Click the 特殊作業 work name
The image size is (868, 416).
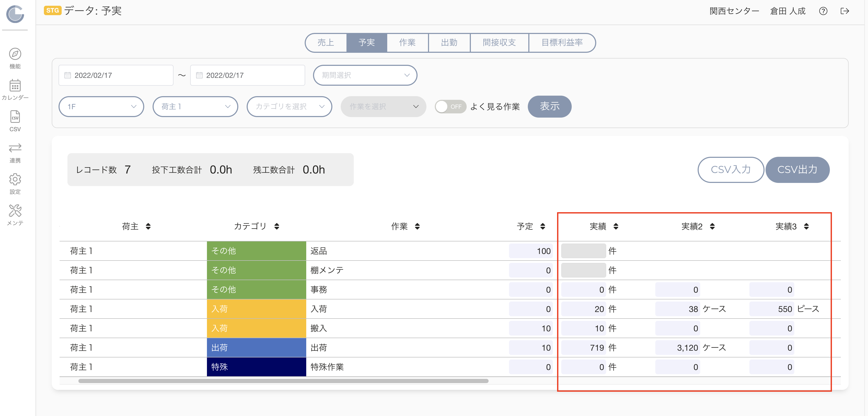click(327, 367)
